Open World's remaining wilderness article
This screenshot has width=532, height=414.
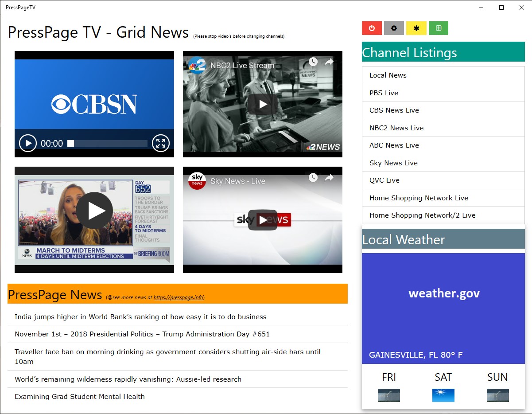[178, 379]
